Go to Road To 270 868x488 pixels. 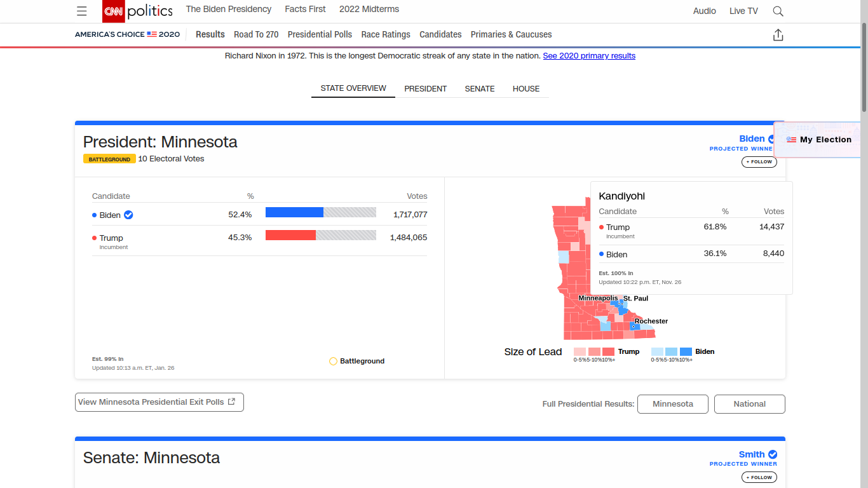tap(256, 34)
